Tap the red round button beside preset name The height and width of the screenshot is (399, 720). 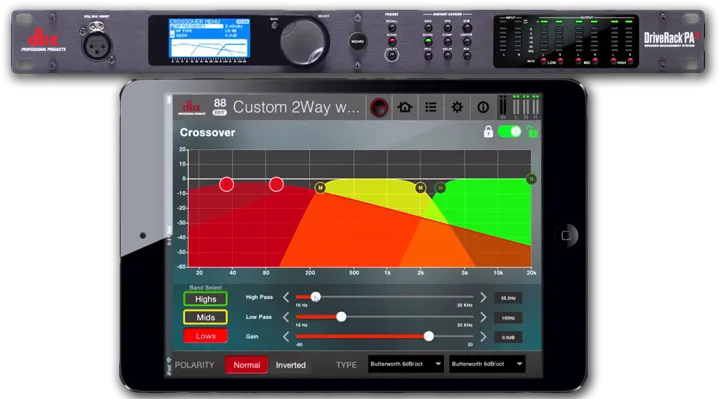tap(379, 107)
